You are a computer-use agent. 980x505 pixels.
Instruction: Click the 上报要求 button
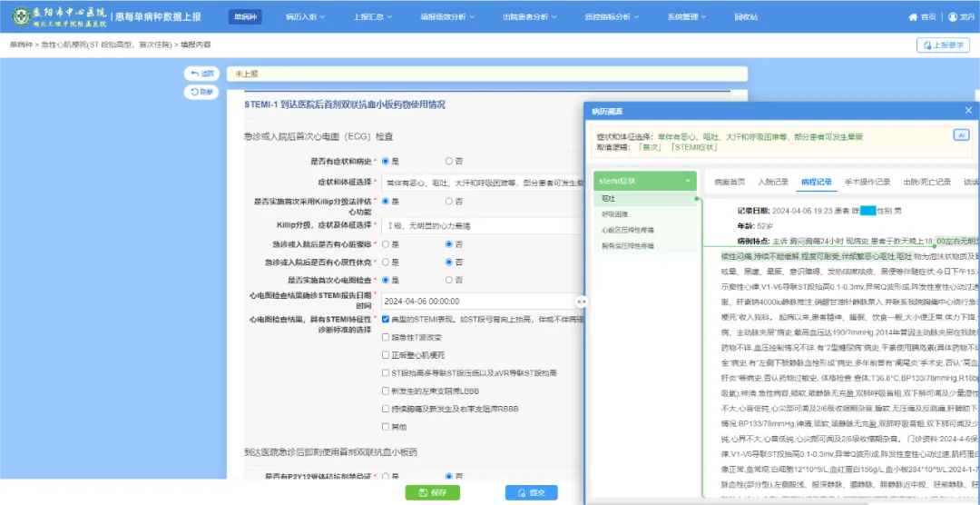tap(943, 45)
